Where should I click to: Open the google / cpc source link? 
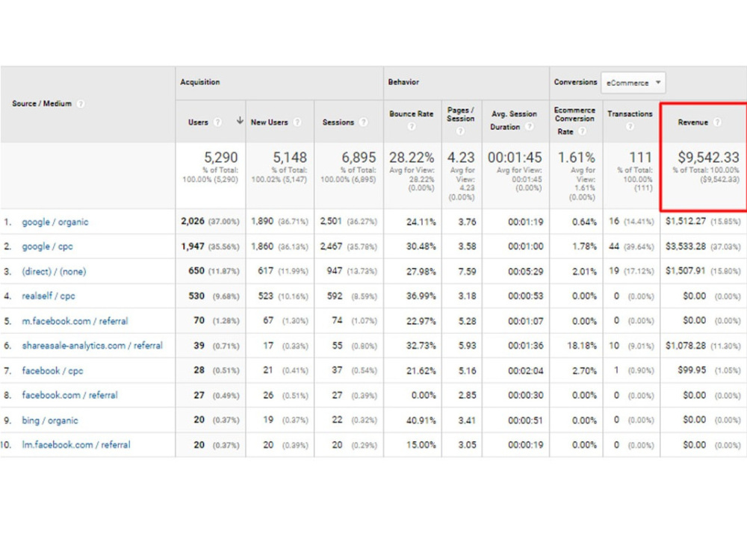click(47, 246)
